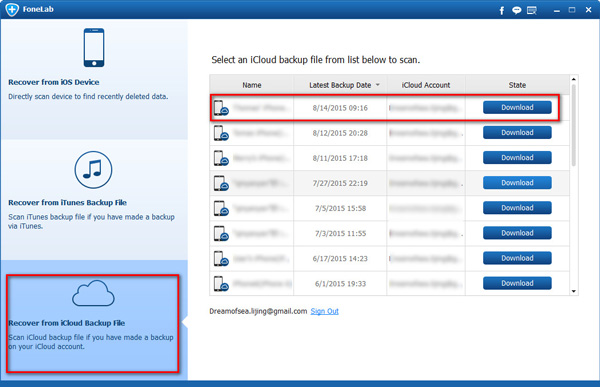Click device icon of 6/1/2015 backup
Screen dimensions: 600x387
(221, 284)
